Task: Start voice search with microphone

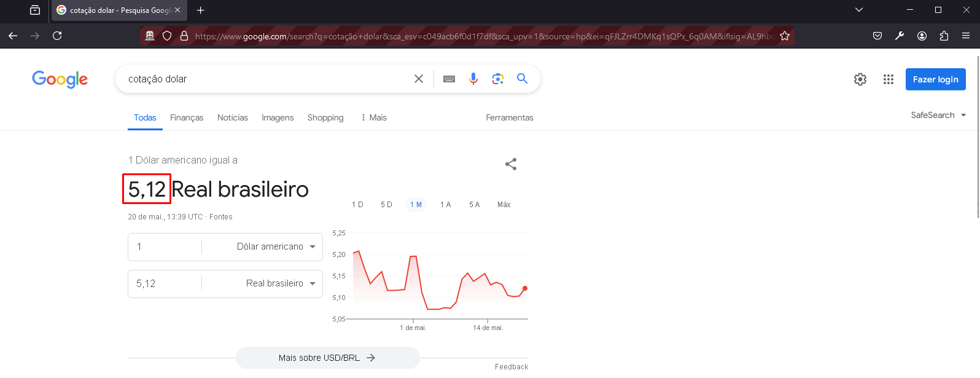Action: click(x=473, y=79)
